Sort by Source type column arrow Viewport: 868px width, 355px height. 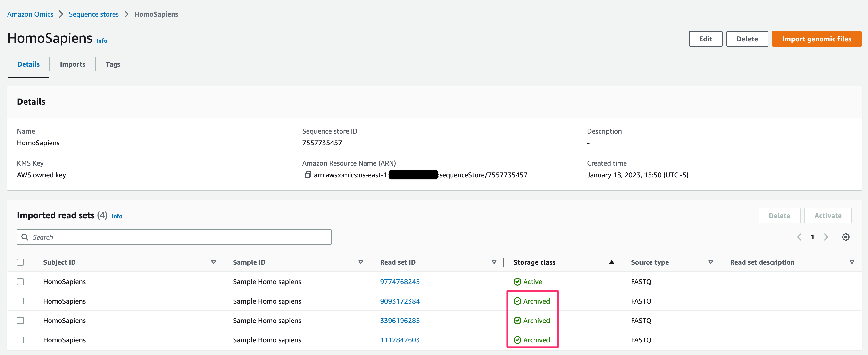[x=711, y=262]
